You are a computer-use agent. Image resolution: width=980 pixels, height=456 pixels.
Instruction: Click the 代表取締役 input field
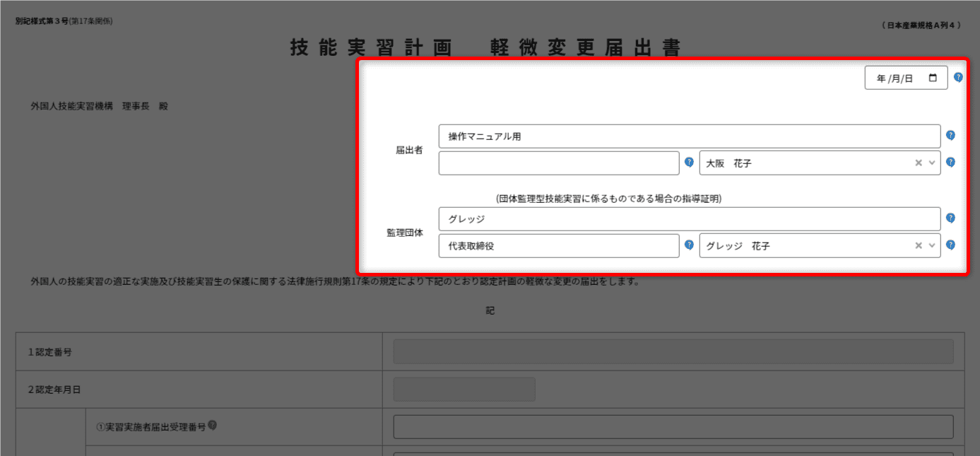[x=558, y=245]
